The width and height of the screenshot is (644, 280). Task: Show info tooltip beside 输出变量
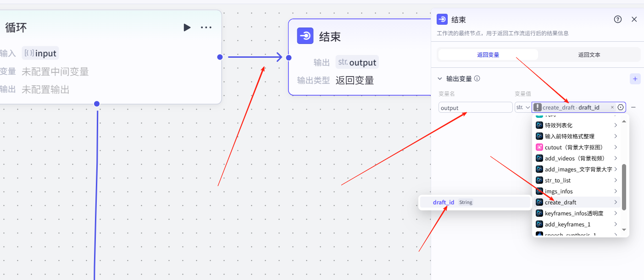coord(477,79)
